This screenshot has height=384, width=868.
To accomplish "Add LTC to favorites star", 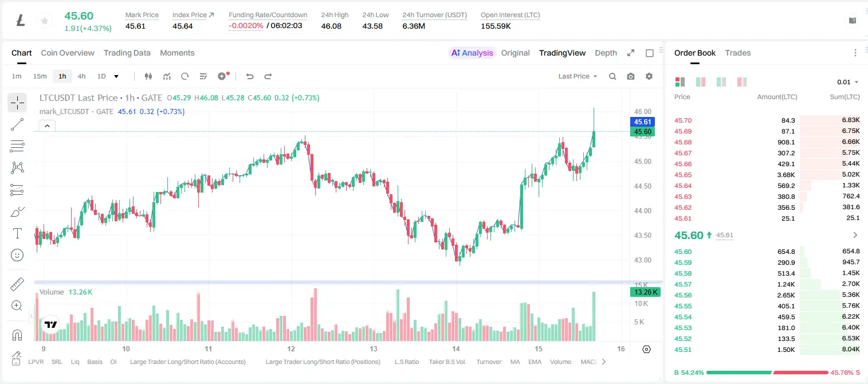I will 44,21.
